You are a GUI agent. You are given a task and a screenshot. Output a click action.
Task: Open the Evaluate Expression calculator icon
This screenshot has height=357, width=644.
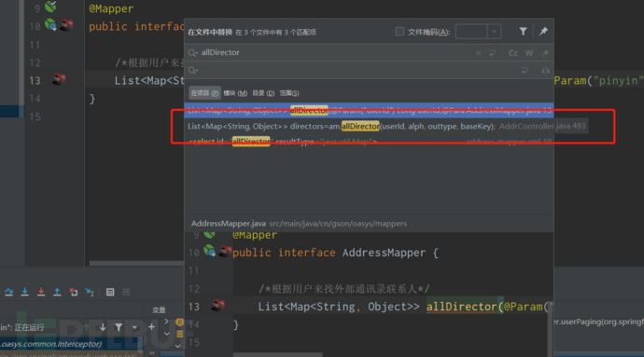pyautogui.click(x=110, y=292)
